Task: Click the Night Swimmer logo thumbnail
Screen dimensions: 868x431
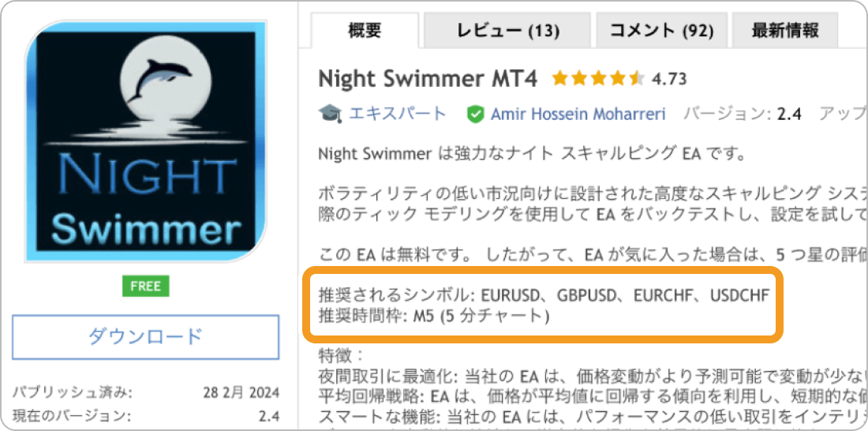Action: pyautogui.click(x=145, y=141)
